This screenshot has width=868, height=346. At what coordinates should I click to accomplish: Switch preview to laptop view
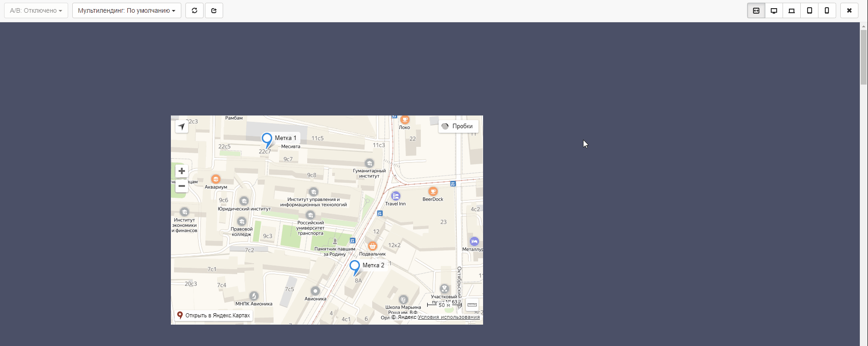[x=792, y=10]
